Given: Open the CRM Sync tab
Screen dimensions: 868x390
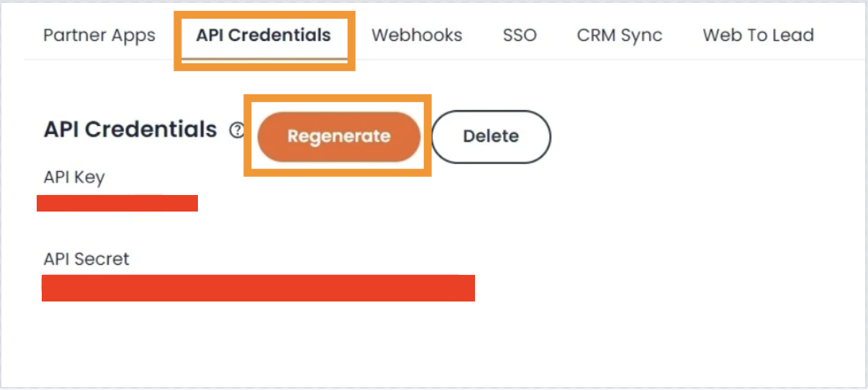Looking at the screenshot, I should 620,35.
